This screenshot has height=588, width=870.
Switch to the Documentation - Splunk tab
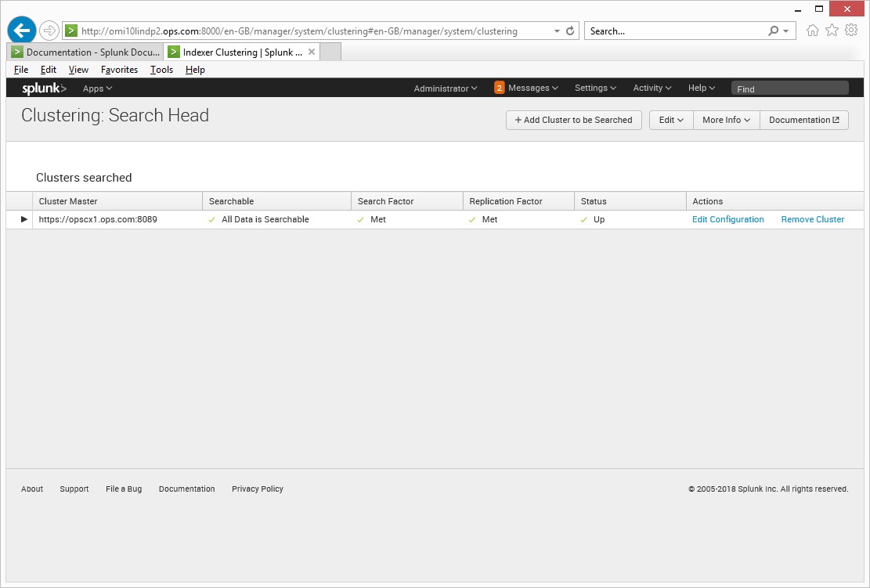(85, 52)
